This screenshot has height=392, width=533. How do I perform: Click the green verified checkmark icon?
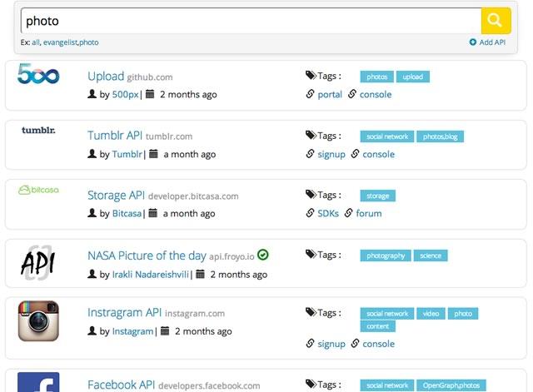click(x=263, y=255)
